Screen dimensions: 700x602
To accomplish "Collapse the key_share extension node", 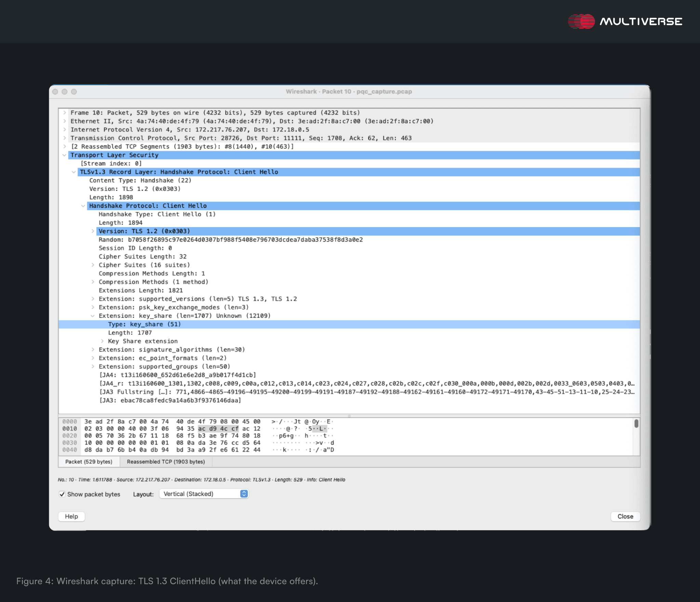I will pyautogui.click(x=93, y=316).
